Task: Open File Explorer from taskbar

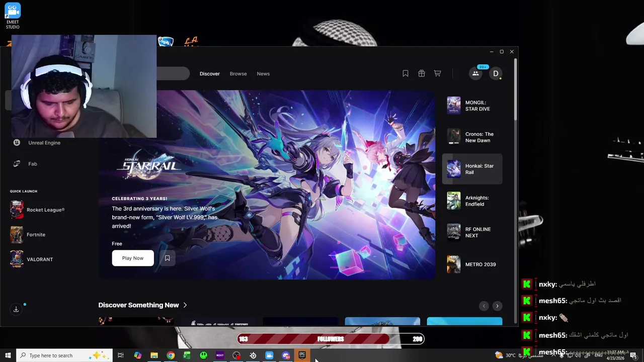Action: tap(154, 355)
